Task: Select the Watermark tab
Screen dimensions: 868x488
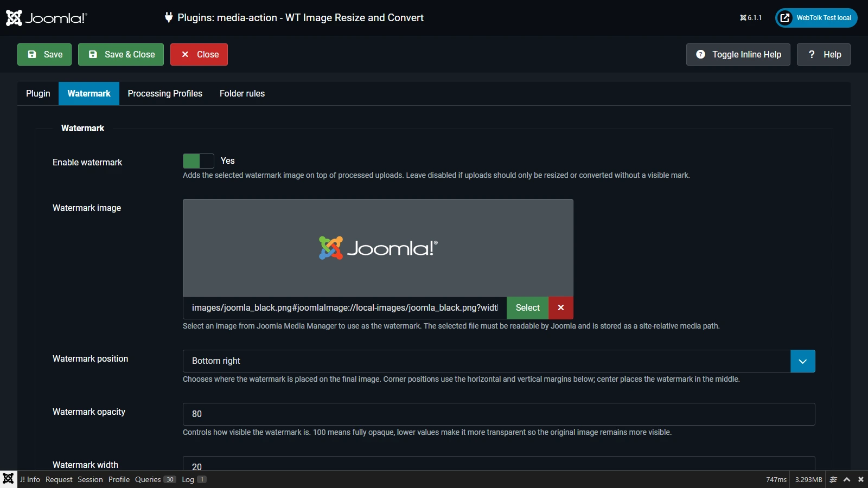Action: coord(89,93)
